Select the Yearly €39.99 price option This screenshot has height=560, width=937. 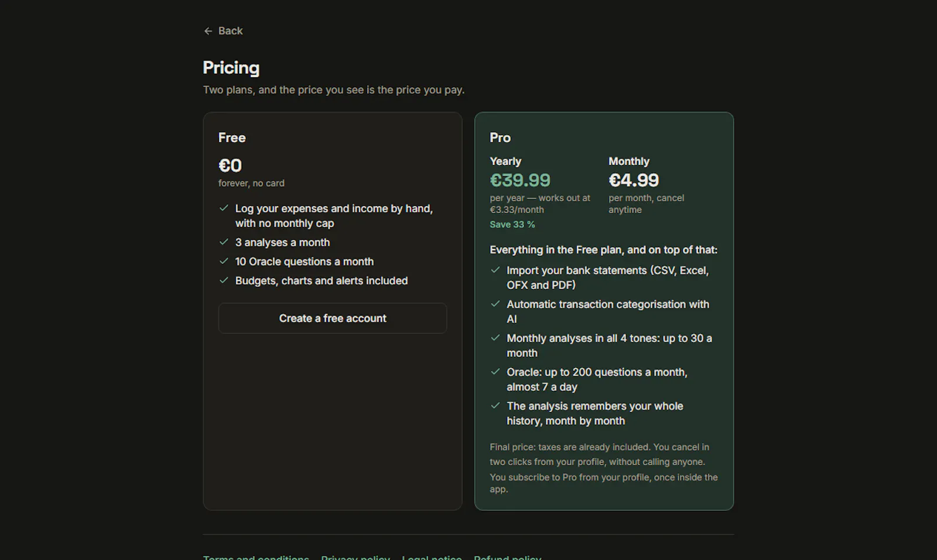point(520,180)
